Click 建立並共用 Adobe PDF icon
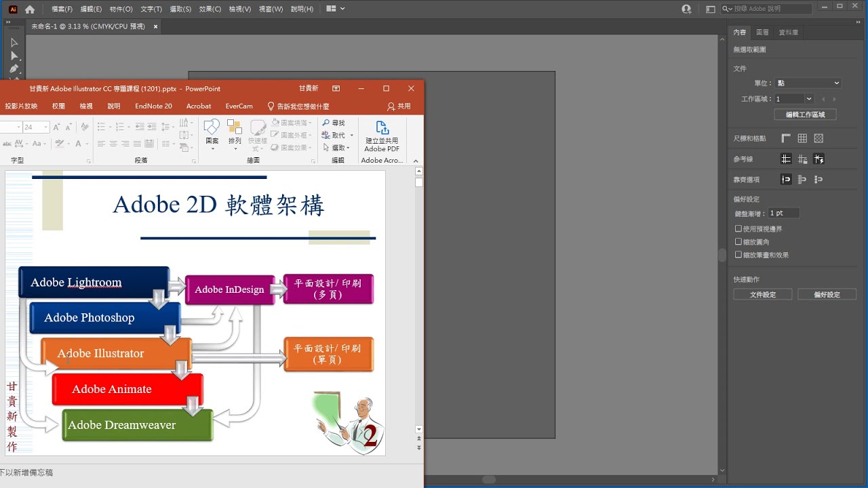This screenshot has height=488, width=868. (x=382, y=136)
